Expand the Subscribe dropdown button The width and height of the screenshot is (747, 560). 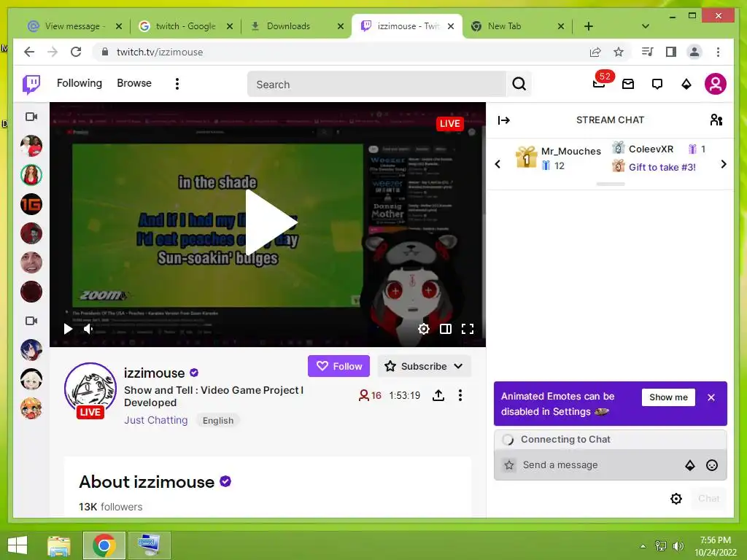(x=424, y=366)
